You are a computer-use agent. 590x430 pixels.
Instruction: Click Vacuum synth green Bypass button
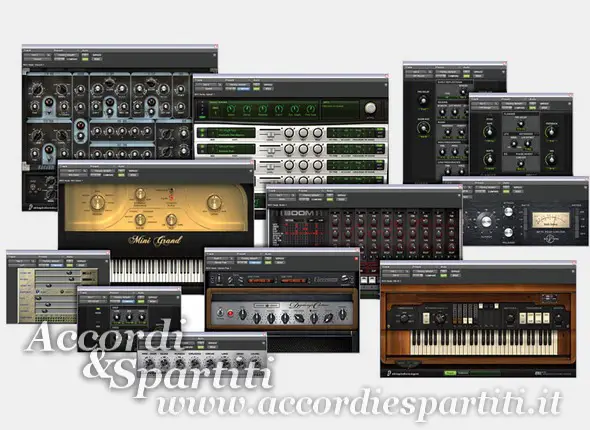(85, 59)
